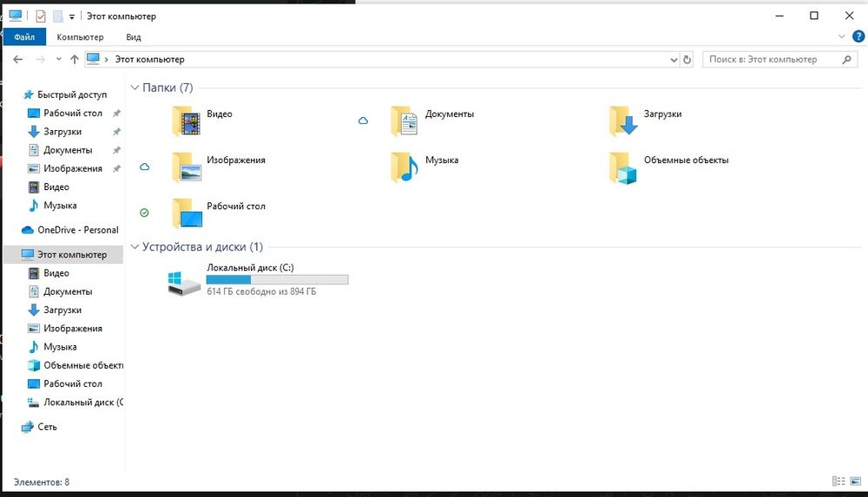Click the breadcrumb arrow before Этот компьютер
This screenshot has width=868, height=497.
(106, 59)
